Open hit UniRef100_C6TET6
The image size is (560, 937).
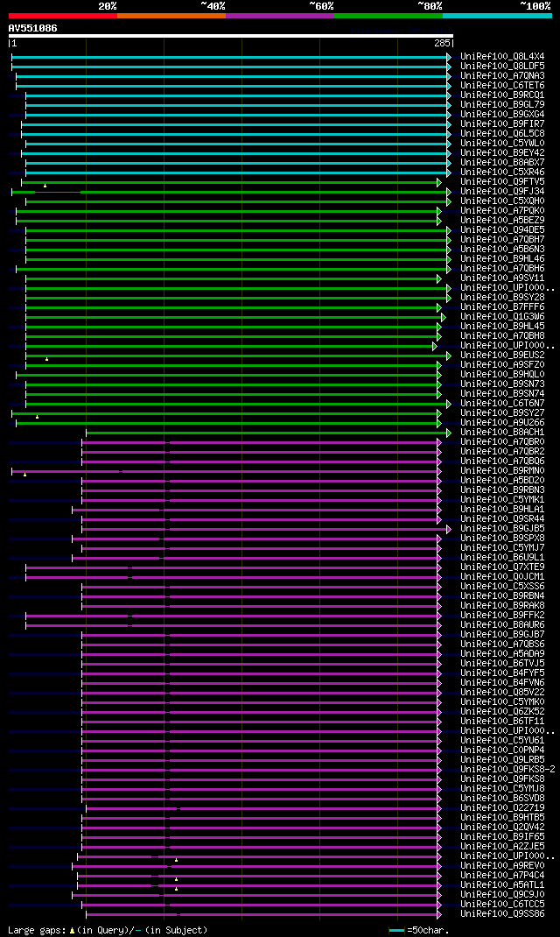click(502, 86)
